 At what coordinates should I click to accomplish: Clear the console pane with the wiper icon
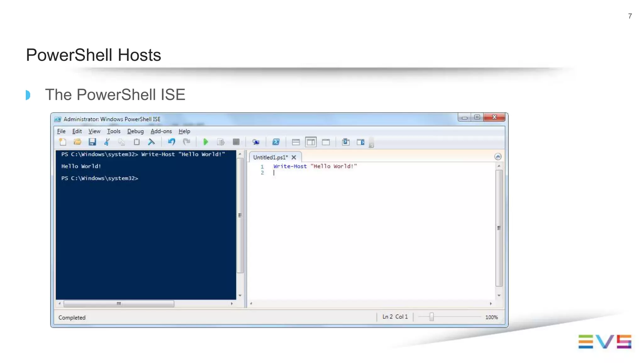click(x=151, y=142)
